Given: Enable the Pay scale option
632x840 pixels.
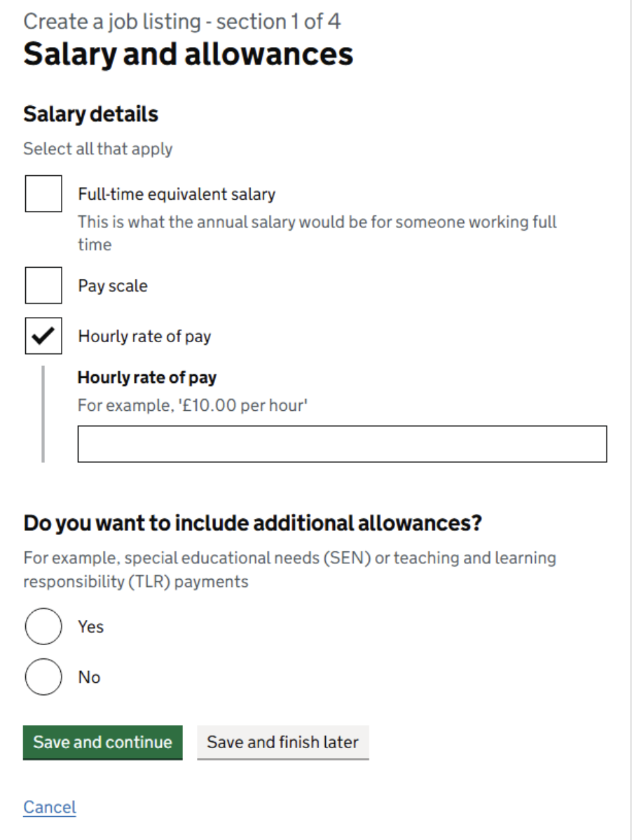Looking at the screenshot, I should 43,286.
